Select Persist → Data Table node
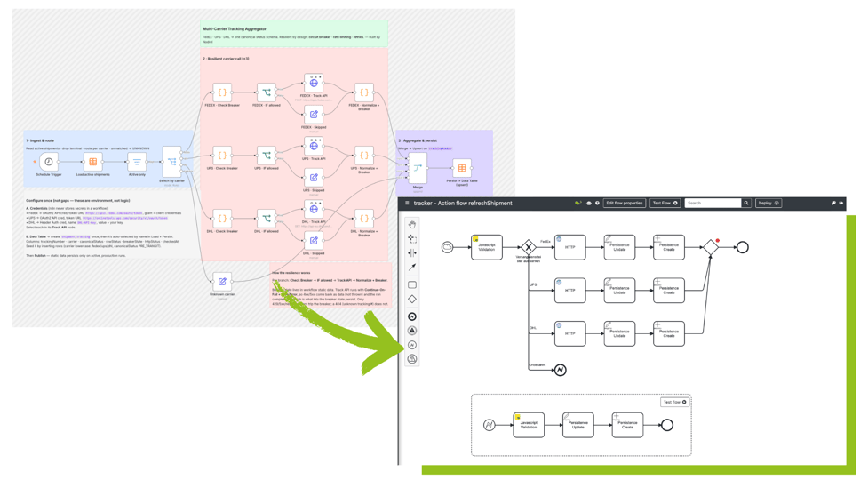868x488 pixels. coord(462,168)
